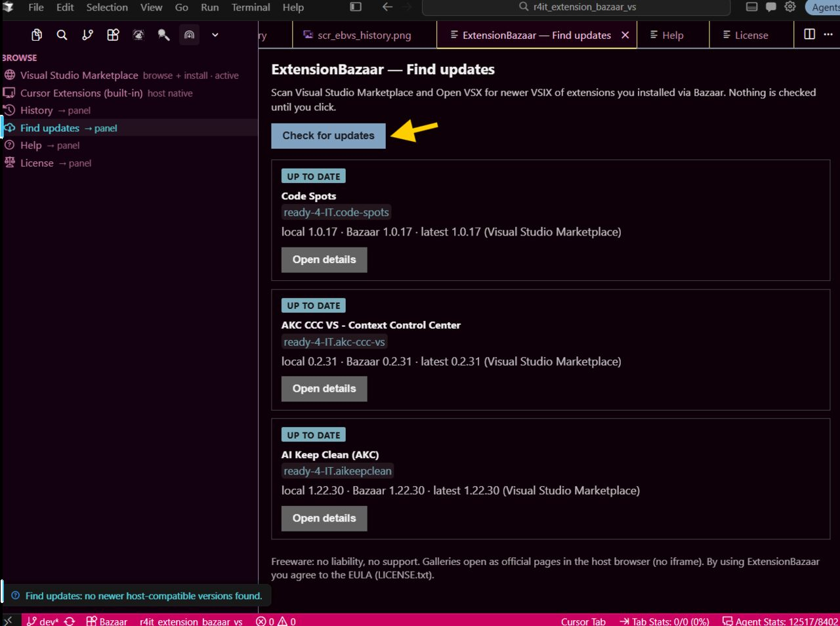Image resolution: width=840 pixels, height=626 pixels.
Task: Click the ready-4-IT.aikeepclean identifier
Action: coord(337,471)
